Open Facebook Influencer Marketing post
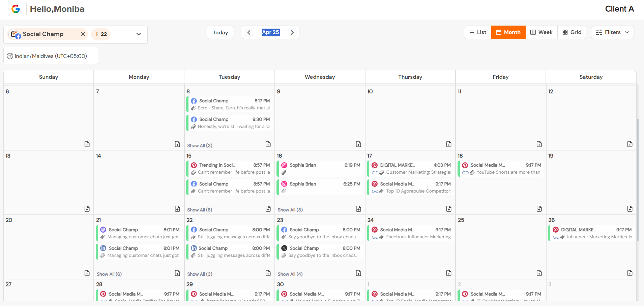This screenshot has height=306, width=644. click(x=410, y=233)
